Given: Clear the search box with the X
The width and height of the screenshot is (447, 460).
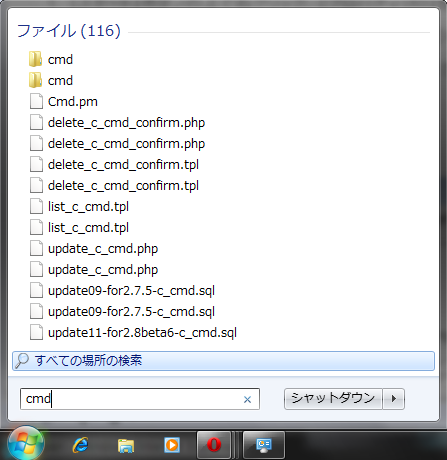Looking at the screenshot, I should (x=247, y=399).
